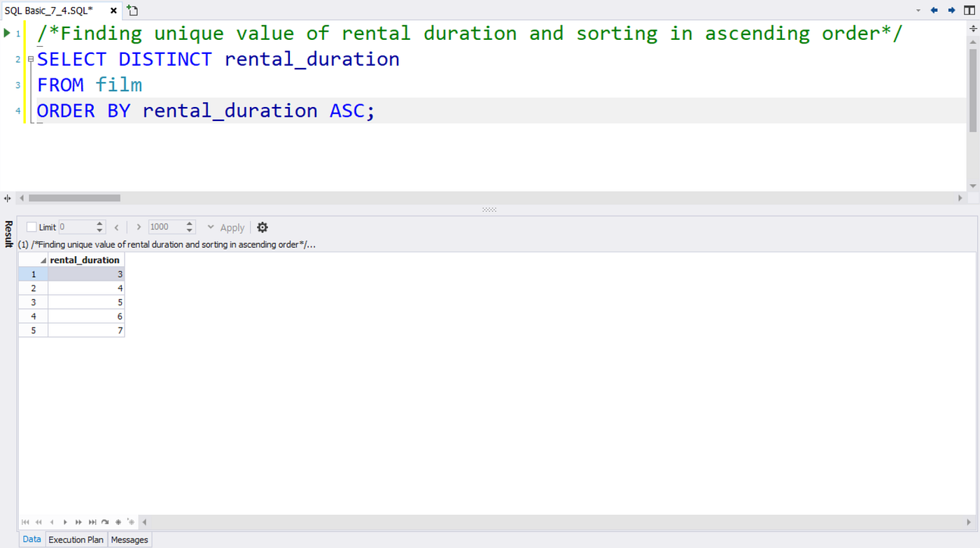Jump to the first record in results

26,521
